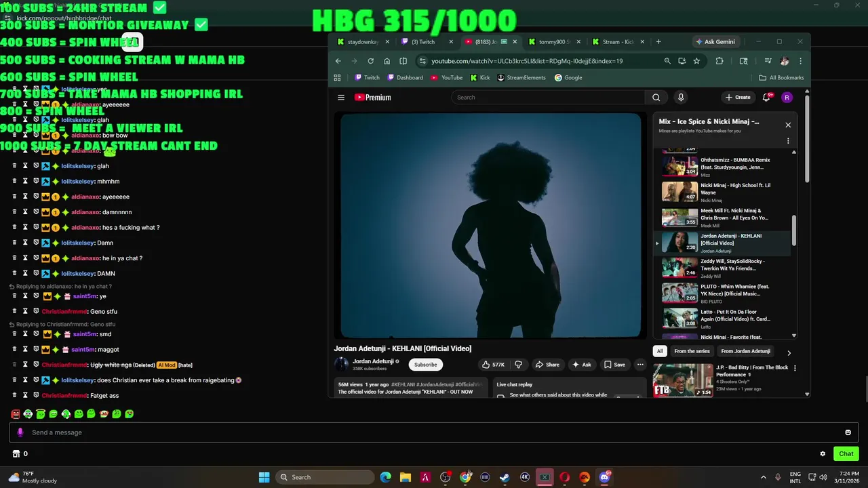Image resolution: width=868 pixels, height=488 pixels.
Task: Click Ask Gemini in Chrome
Action: tap(715, 41)
